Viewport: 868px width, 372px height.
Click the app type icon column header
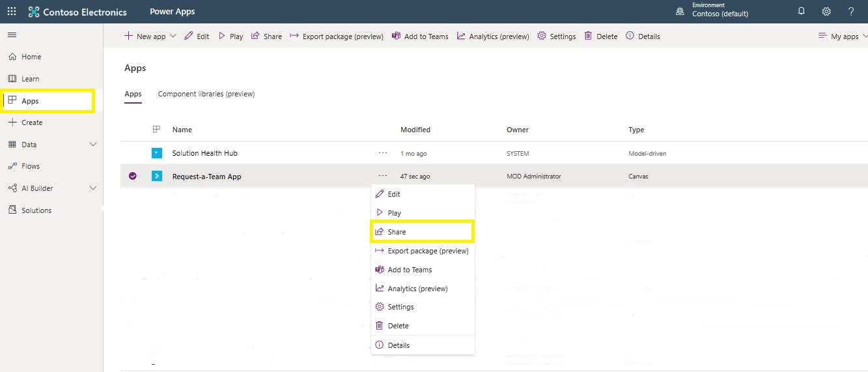coord(156,130)
